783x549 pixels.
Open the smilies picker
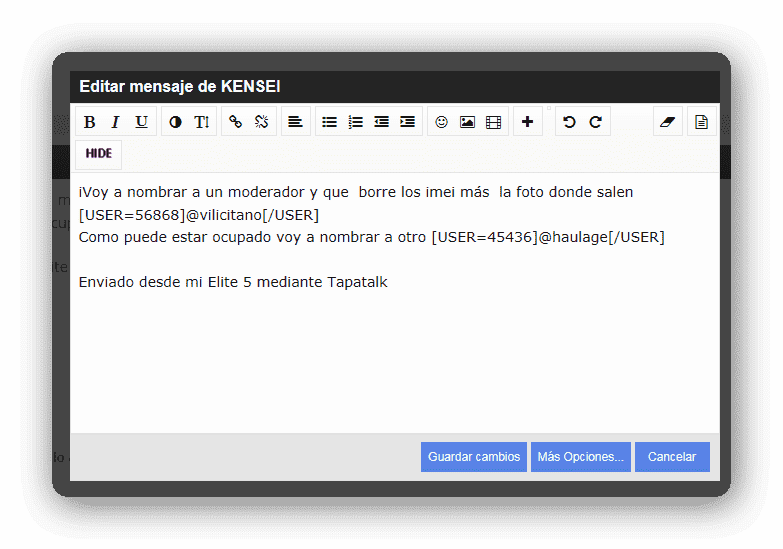click(441, 122)
